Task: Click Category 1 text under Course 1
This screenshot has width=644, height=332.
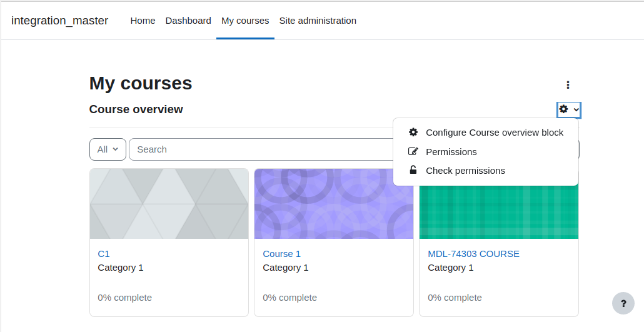Action: click(x=286, y=268)
